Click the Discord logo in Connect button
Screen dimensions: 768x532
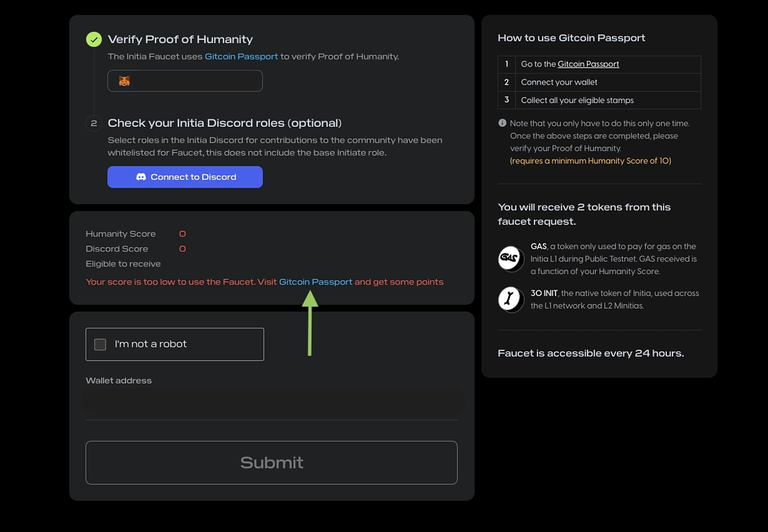pyautogui.click(x=141, y=177)
